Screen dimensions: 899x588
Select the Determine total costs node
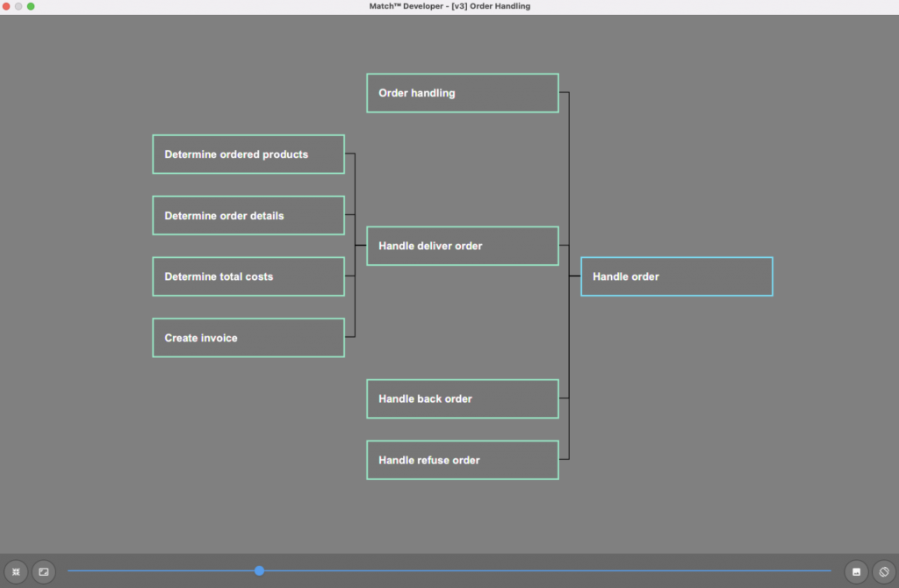[x=248, y=276]
